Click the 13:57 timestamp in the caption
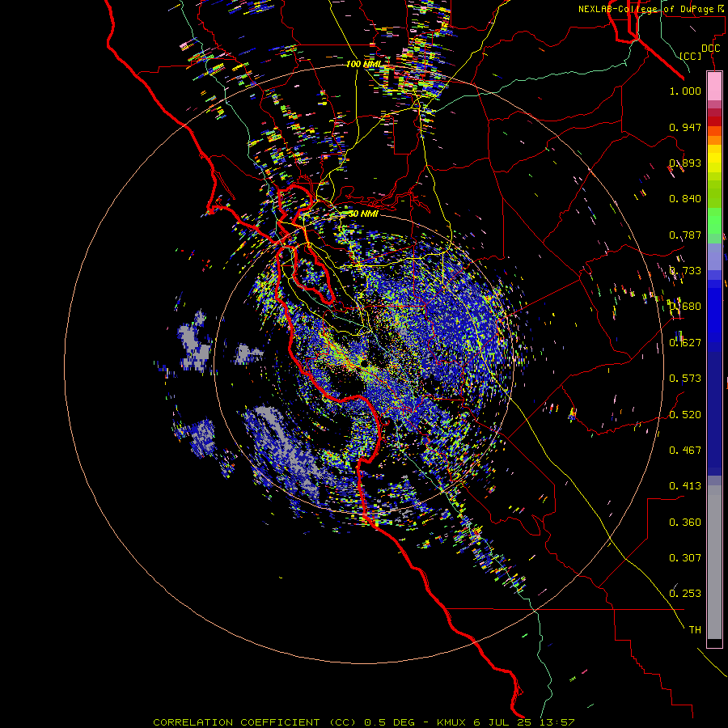 (557, 722)
